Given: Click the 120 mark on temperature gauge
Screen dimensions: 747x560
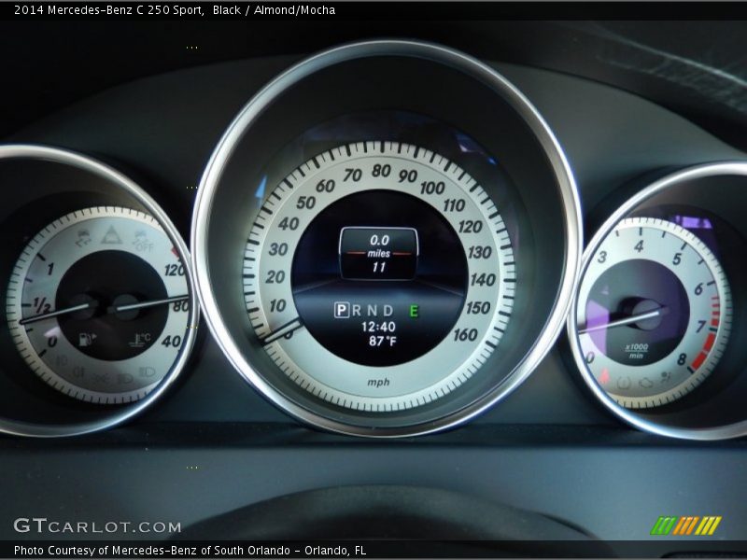Looking at the screenshot, I should pyautogui.click(x=175, y=270).
